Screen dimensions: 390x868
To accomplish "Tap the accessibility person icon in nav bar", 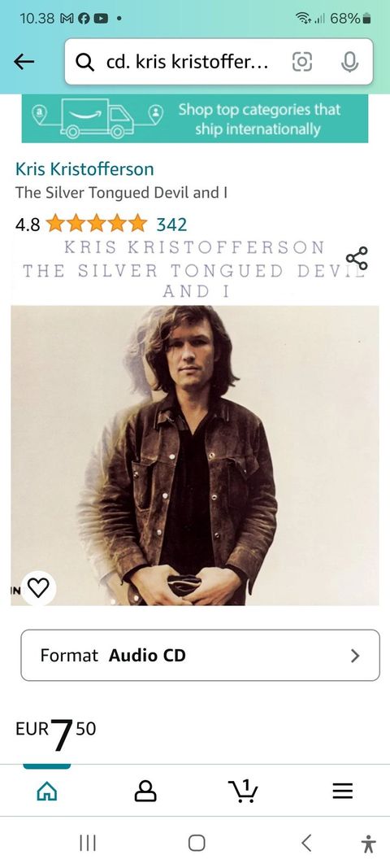I will pyautogui.click(x=368, y=844).
